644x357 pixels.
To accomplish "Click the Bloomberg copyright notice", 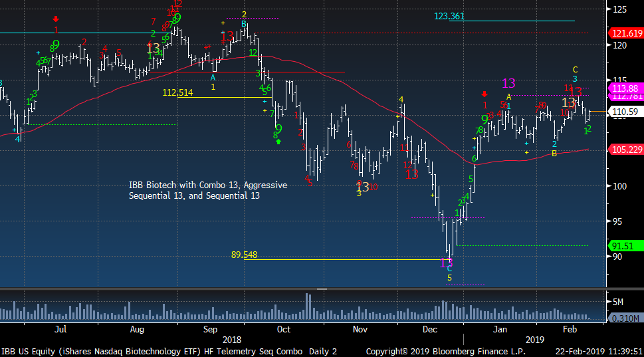I will point(446,352).
